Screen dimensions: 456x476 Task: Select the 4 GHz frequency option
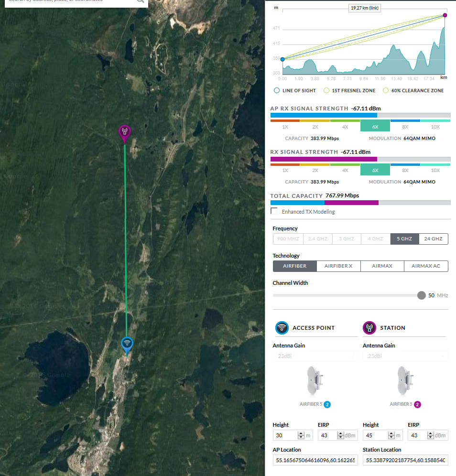tap(376, 239)
